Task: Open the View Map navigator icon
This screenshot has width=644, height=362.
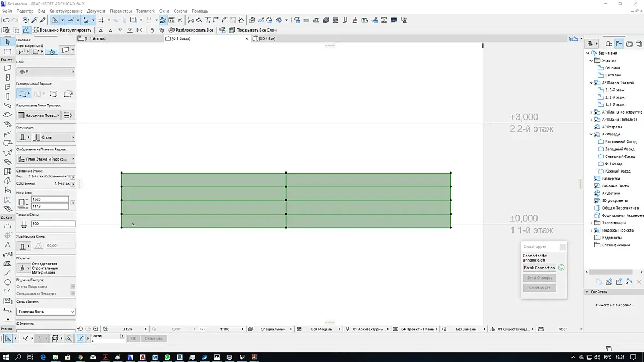Action: point(619,44)
